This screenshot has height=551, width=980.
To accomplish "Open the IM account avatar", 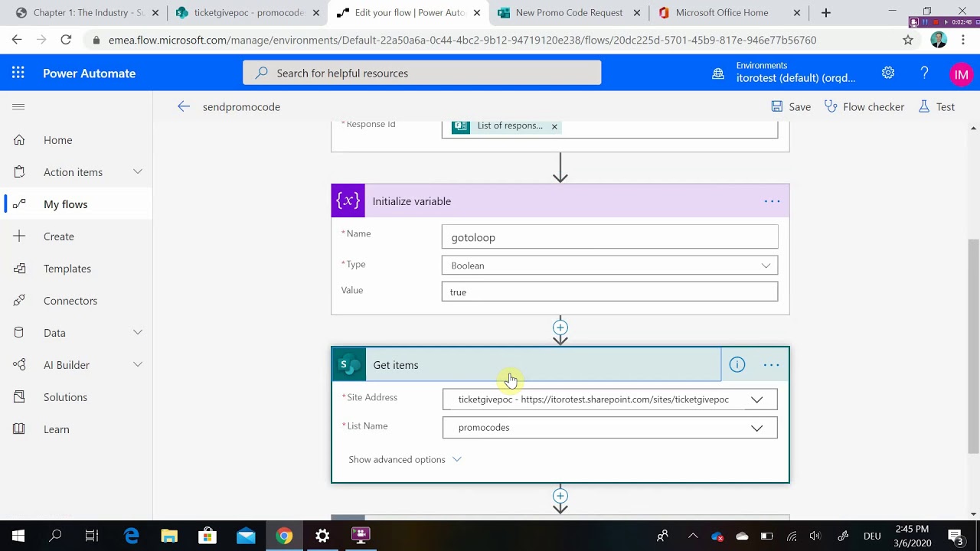I will [x=962, y=74].
